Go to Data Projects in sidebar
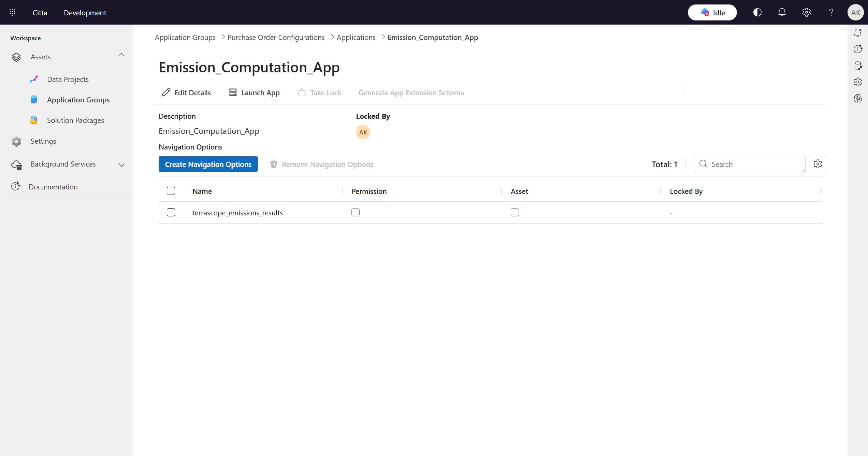Image resolution: width=868 pixels, height=456 pixels. [68, 79]
